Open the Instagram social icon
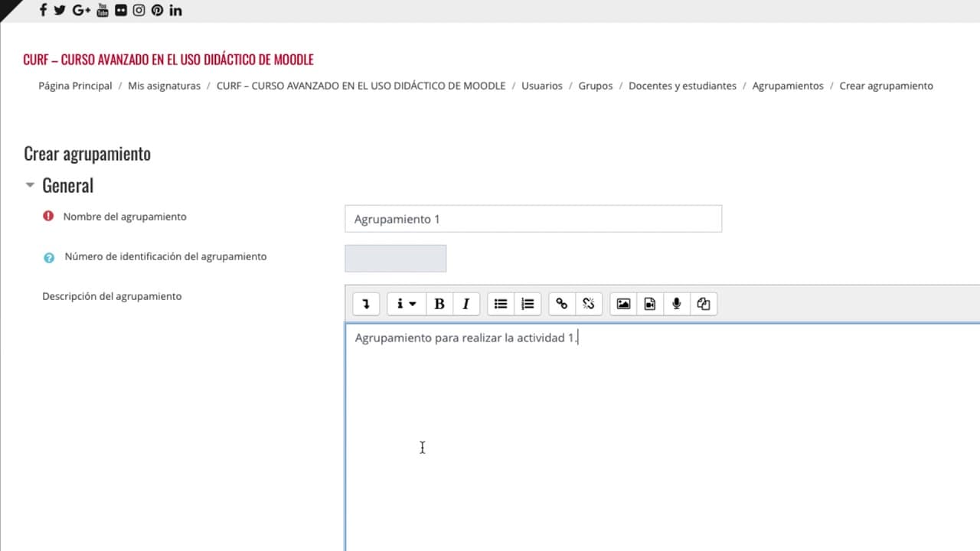The height and width of the screenshot is (551, 980). pos(139,10)
